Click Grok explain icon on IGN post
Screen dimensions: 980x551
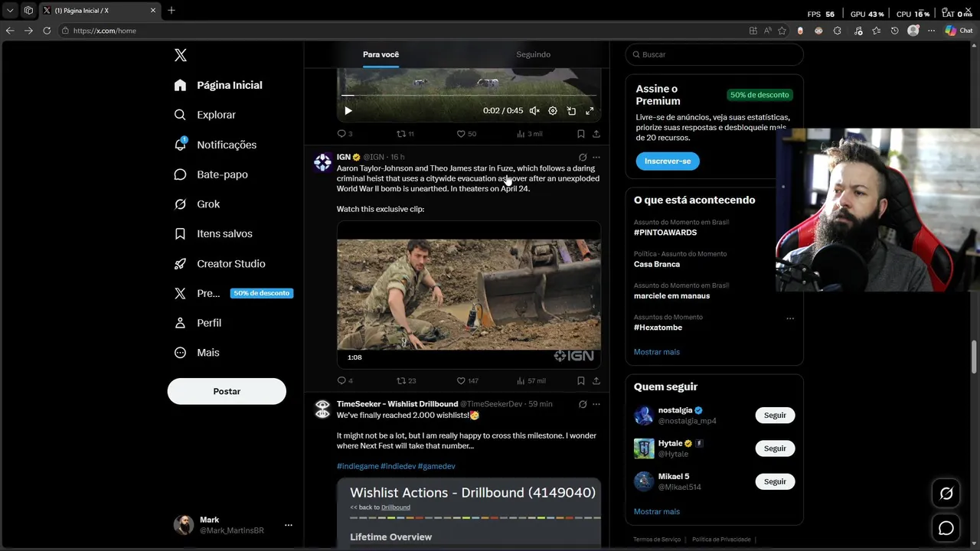583,158
